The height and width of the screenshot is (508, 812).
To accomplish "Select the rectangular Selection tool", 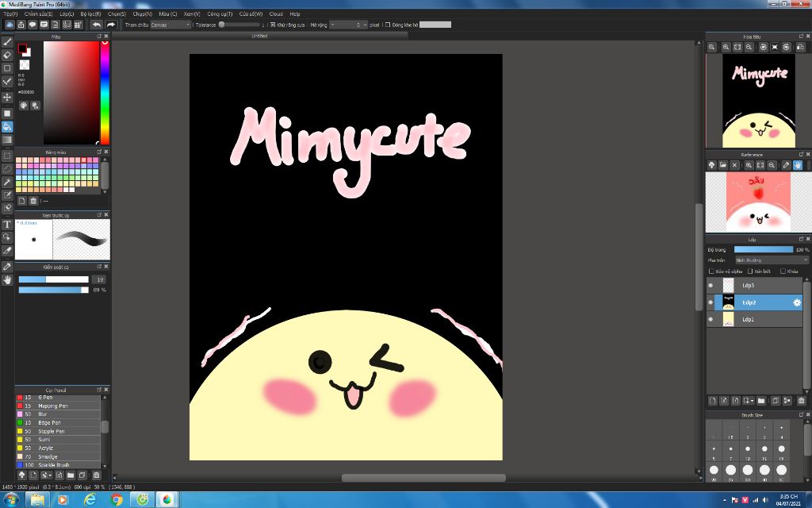I will pyautogui.click(x=7, y=156).
